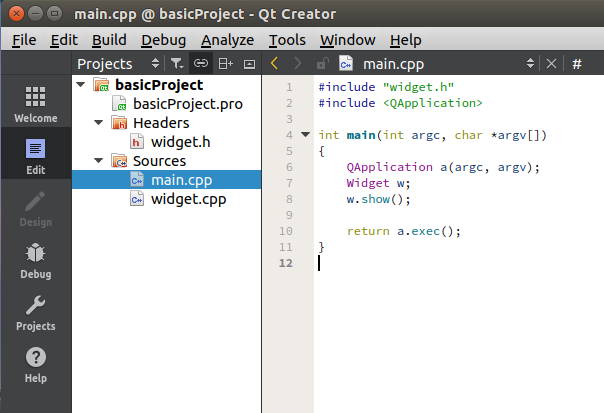604x413 pixels.
Task: Select widget.cpp in project tree
Action: pyautogui.click(x=188, y=199)
